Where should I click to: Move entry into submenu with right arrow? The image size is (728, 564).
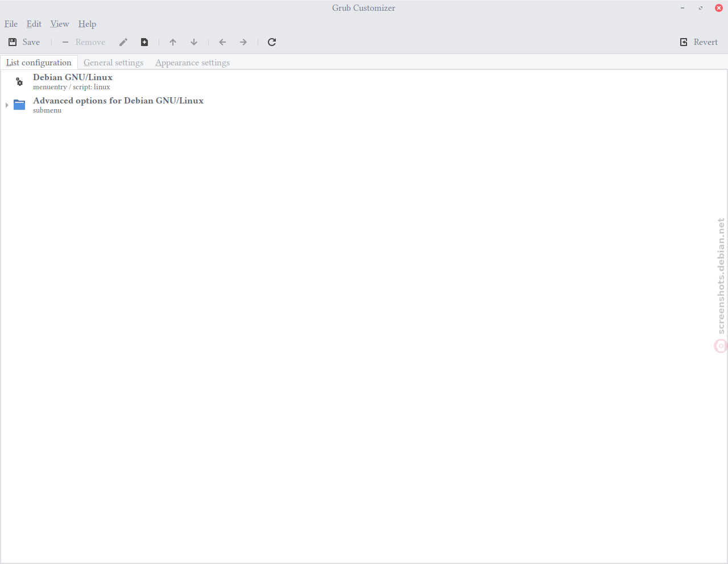tap(243, 42)
